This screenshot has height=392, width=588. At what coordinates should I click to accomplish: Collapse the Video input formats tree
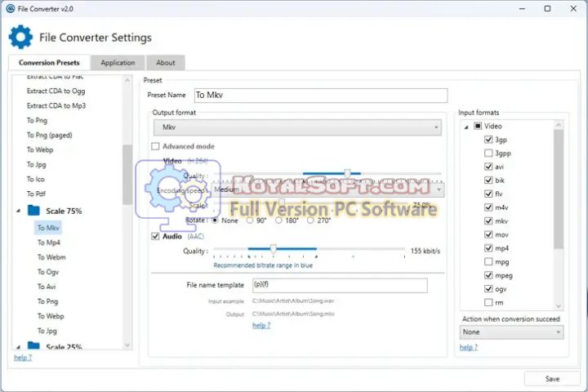tap(466, 127)
